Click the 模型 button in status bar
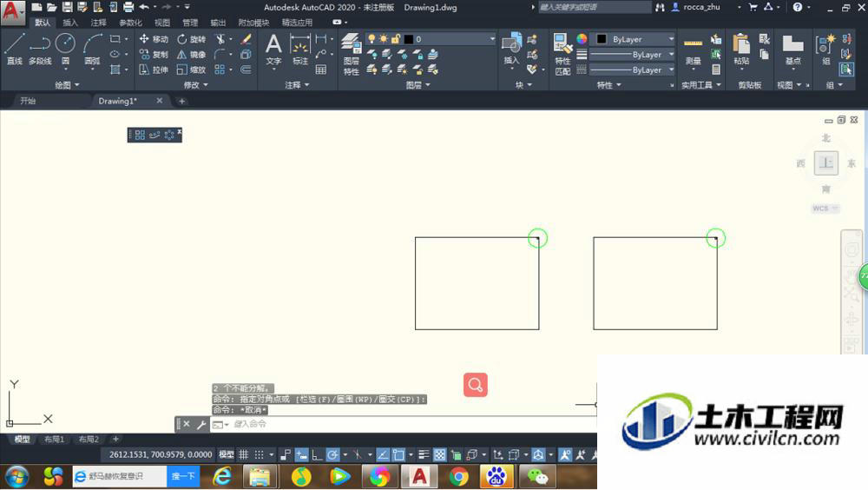The width and height of the screenshot is (868, 490). (x=227, y=454)
